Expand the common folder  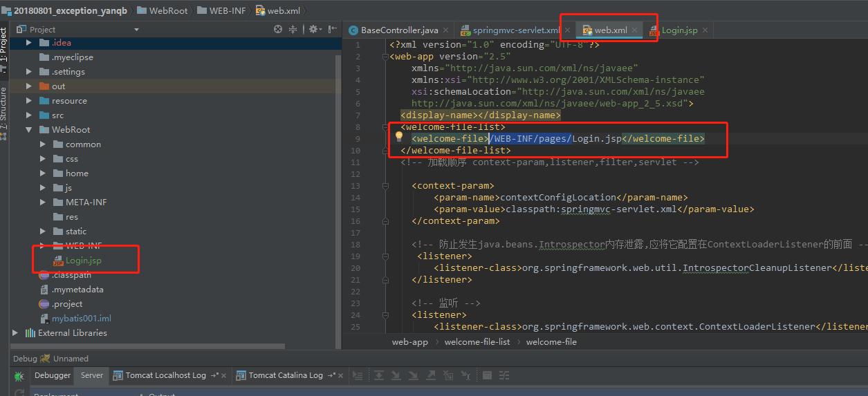pyautogui.click(x=43, y=144)
